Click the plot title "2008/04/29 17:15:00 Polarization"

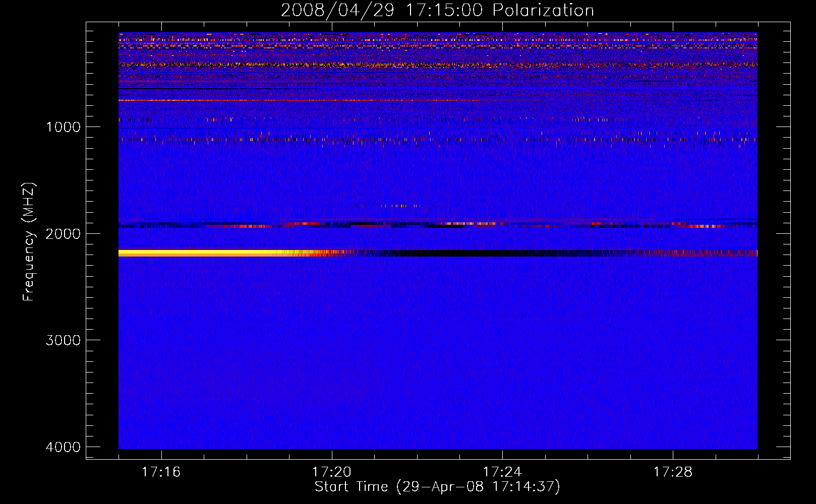pyautogui.click(x=437, y=10)
